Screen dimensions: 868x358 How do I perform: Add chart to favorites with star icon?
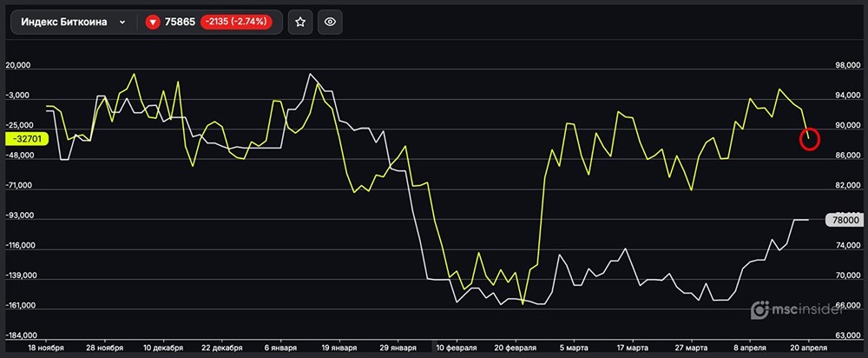(x=300, y=23)
